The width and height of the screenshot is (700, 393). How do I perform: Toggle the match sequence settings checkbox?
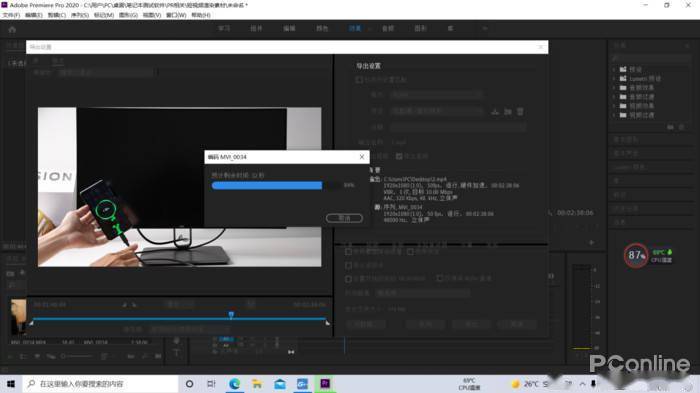[x=359, y=79]
